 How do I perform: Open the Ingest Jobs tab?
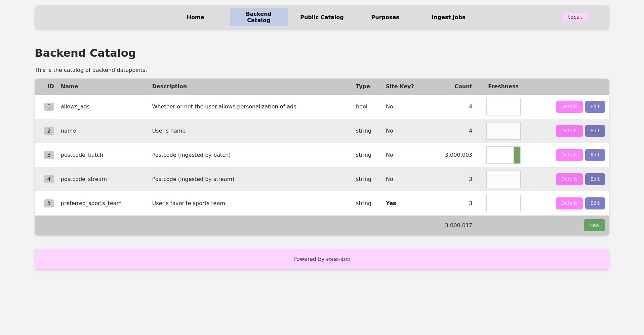pos(448,17)
